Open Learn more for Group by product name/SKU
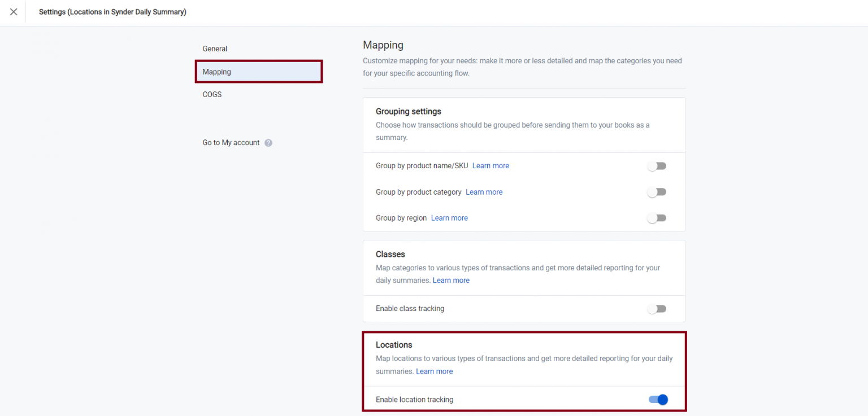The height and width of the screenshot is (416, 868). coord(490,165)
